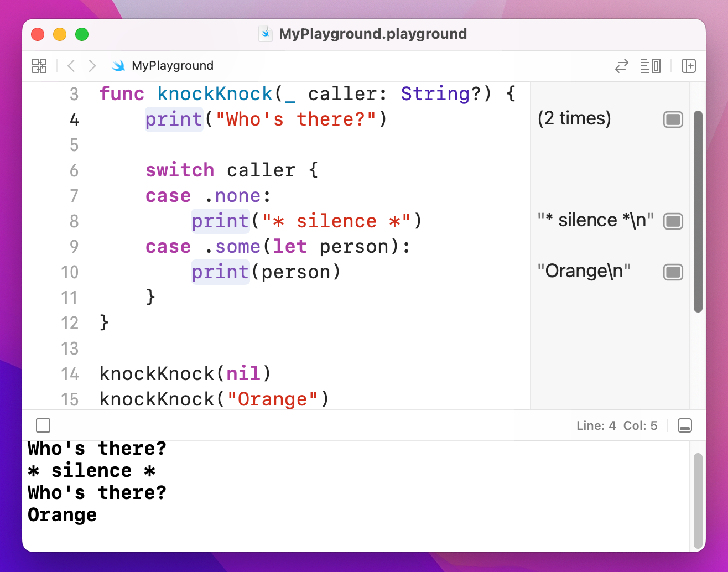728x572 pixels.
Task: Show inline result for "Orange\n"
Action: pyautogui.click(x=673, y=272)
